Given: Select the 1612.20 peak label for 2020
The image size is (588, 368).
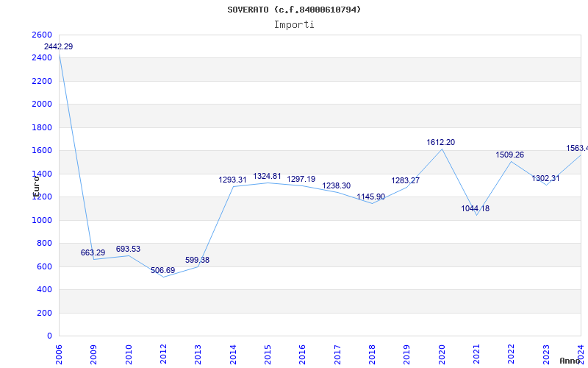Looking at the screenshot, I should [x=440, y=143].
